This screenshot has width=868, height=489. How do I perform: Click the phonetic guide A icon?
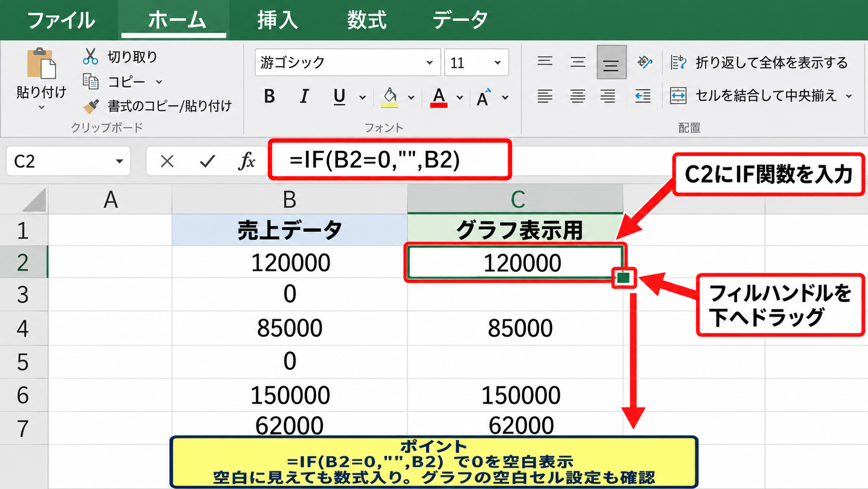click(x=483, y=97)
